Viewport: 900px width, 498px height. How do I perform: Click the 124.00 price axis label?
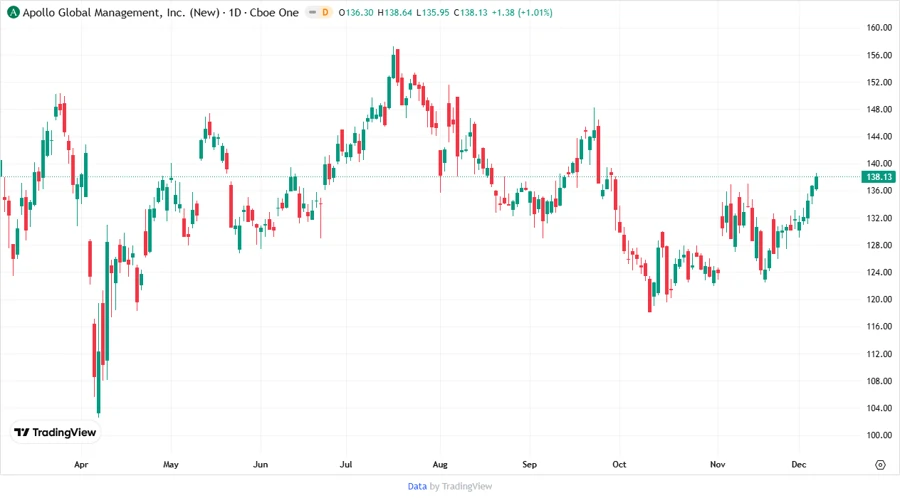(x=879, y=272)
